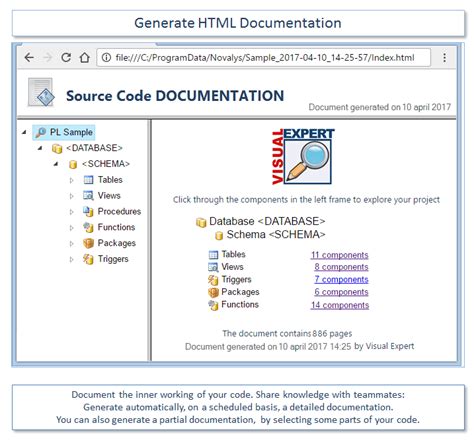Click the 'Generate HTML Documentation' banner title
The image size is (474, 442).
pyautogui.click(x=238, y=23)
